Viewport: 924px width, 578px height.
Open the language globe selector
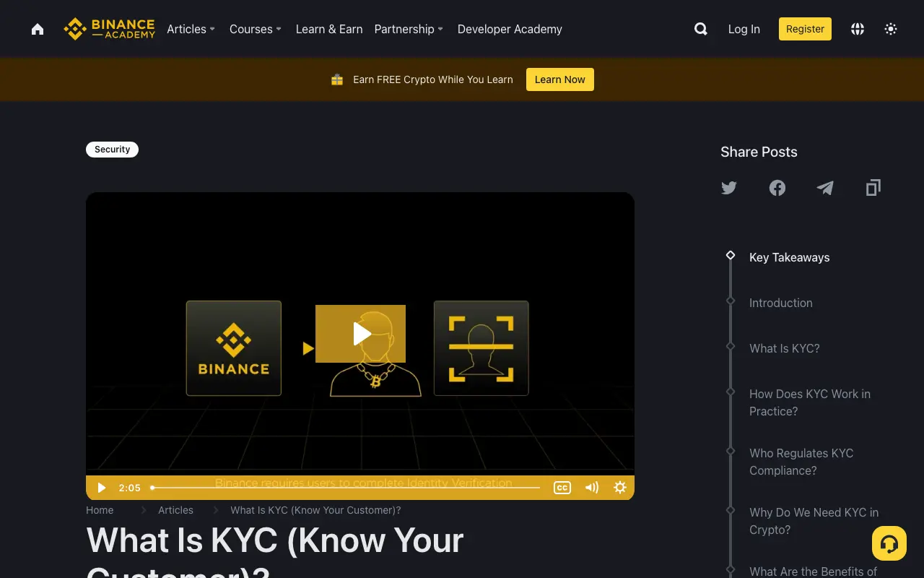point(858,29)
